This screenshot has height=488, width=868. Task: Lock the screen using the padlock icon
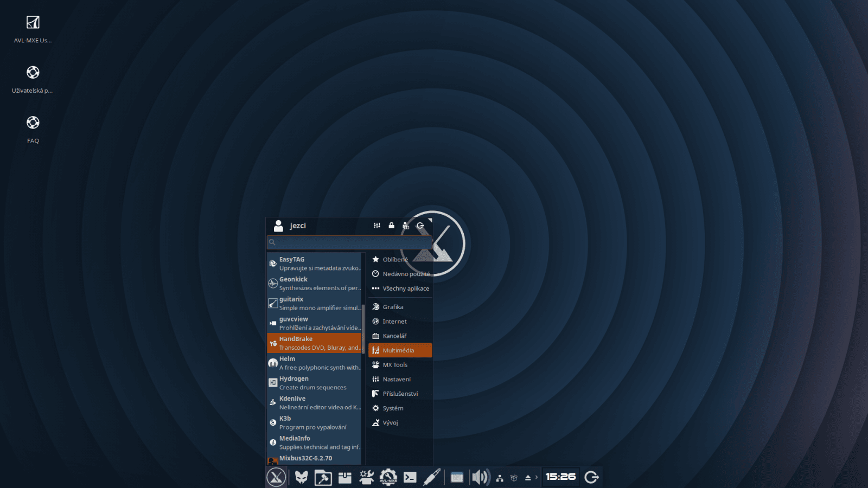(391, 226)
